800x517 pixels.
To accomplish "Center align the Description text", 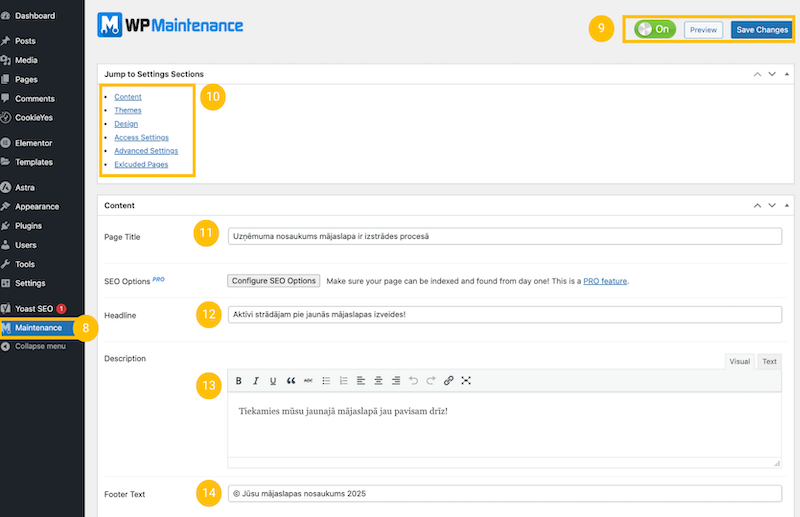I will [379, 381].
